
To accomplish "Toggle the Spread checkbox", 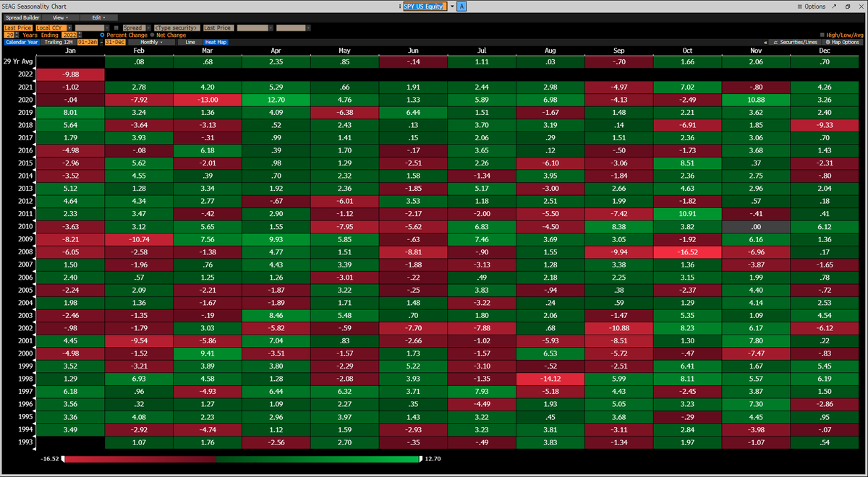I will click(x=116, y=27).
